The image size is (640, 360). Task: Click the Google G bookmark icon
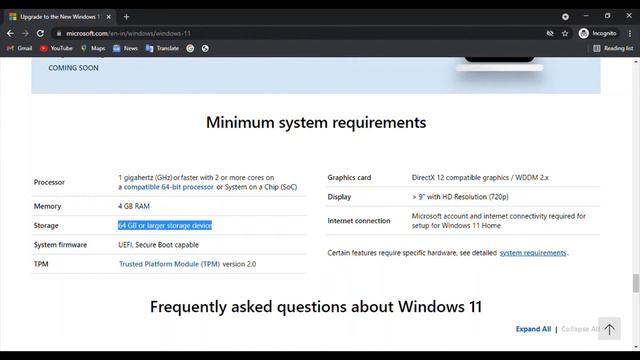click(190, 48)
